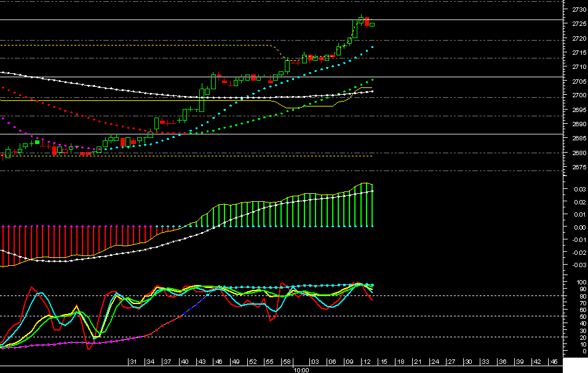Click the positive 0.01 histogram axis label
Screen dimensions: 588x373
click(x=581, y=215)
